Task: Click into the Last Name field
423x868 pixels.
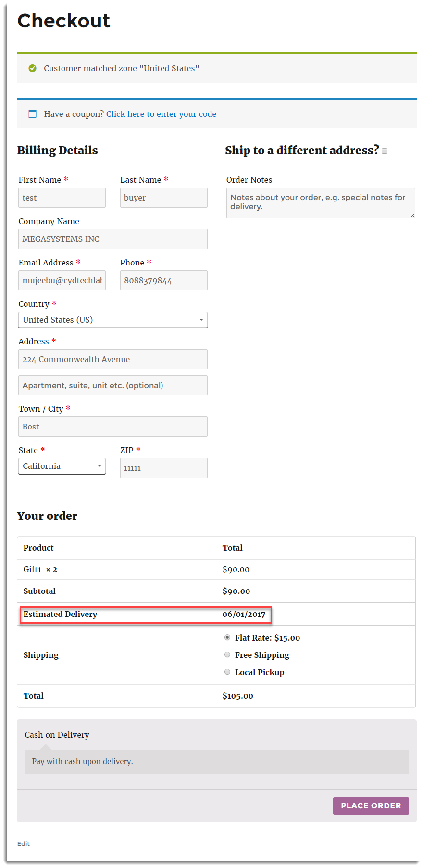Action: point(164,198)
